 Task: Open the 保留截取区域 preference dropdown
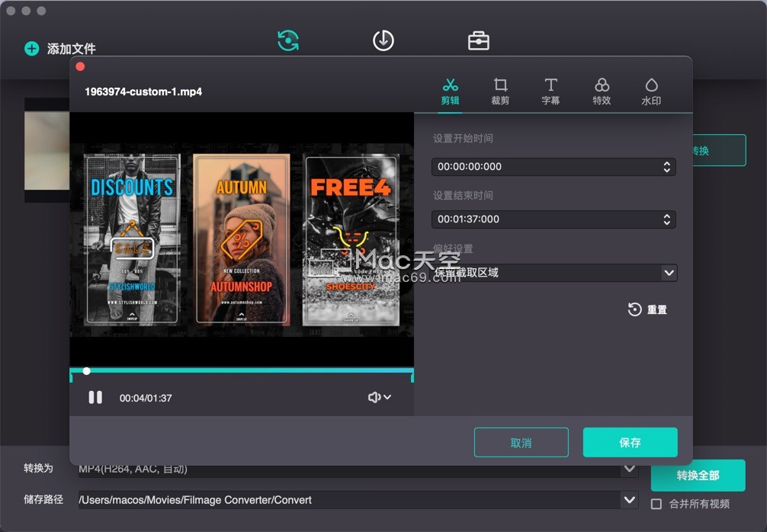(x=669, y=272)
